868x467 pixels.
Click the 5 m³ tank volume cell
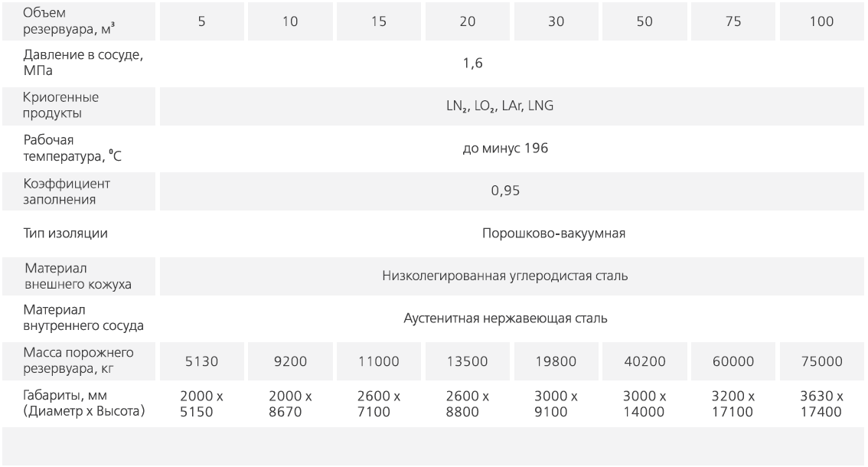pyautogui.click(x=202, y=21)
